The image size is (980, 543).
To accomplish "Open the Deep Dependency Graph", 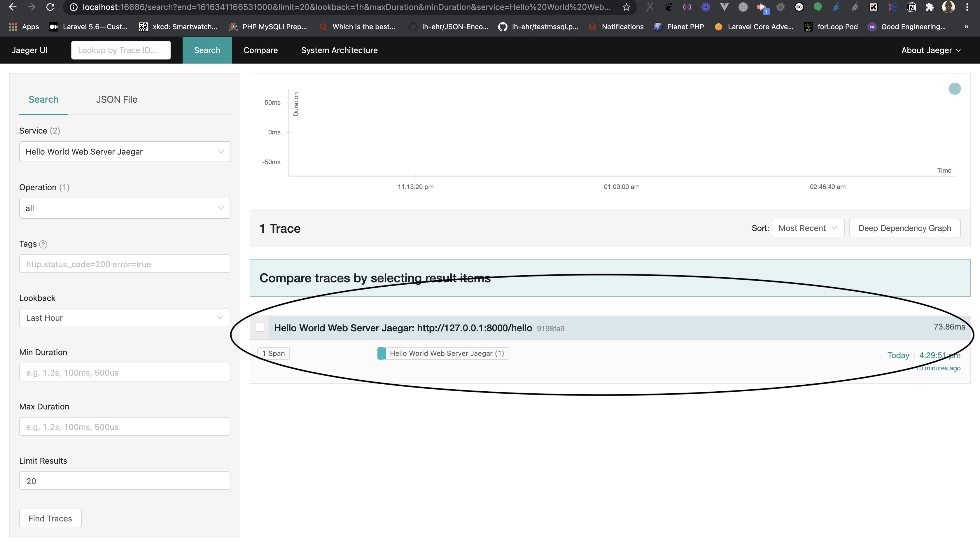I will 905,228.
